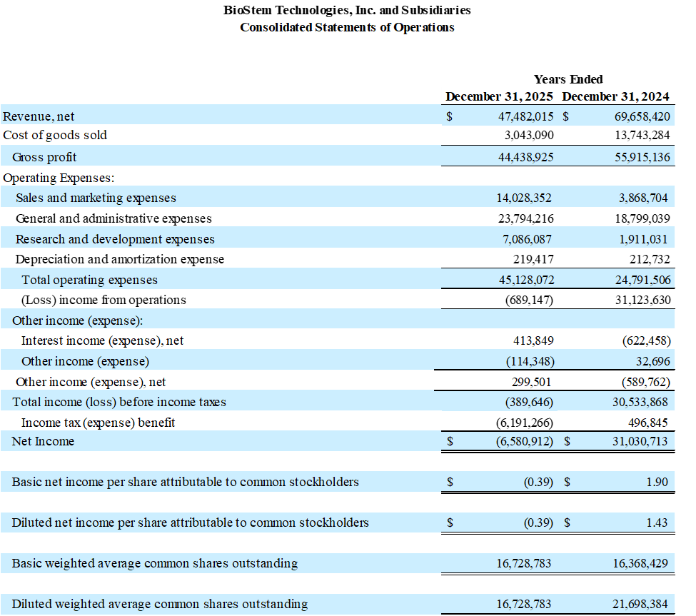Click the 2024 basic per share value 1.90
Screen dimensions: 696x616
coord(657,483)
